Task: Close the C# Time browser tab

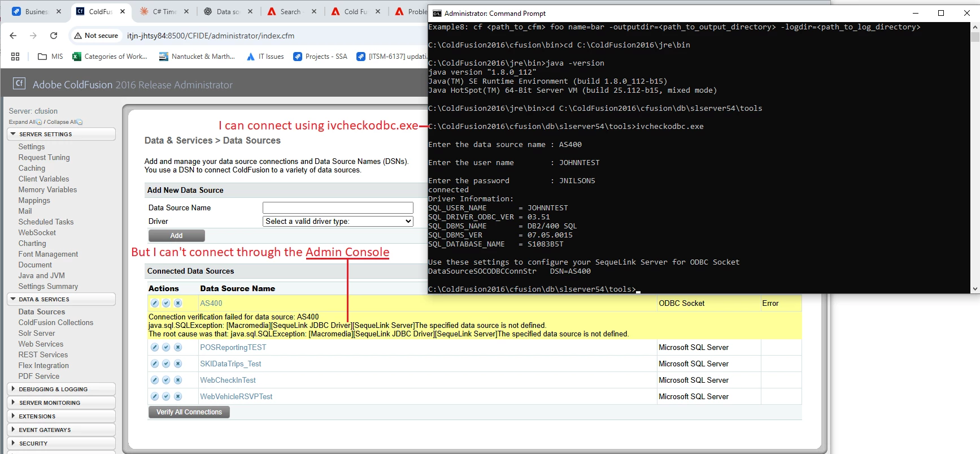Action: coord(186,11)
